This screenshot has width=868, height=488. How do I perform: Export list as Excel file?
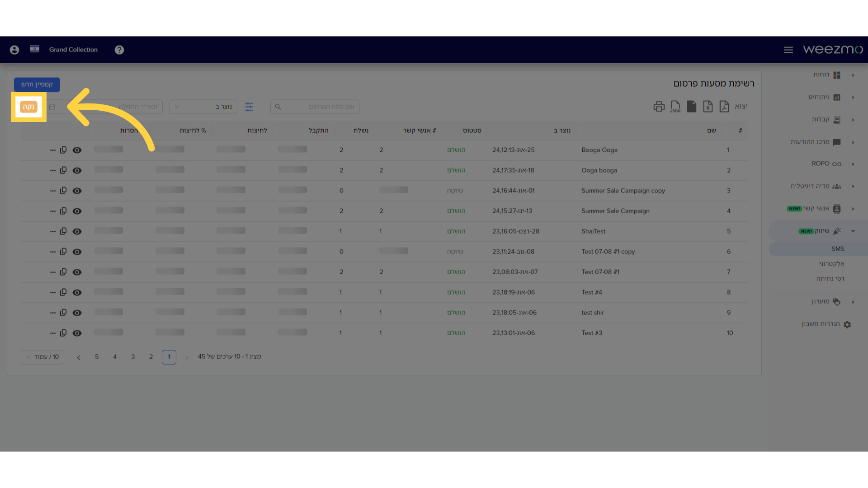[708, 107]
